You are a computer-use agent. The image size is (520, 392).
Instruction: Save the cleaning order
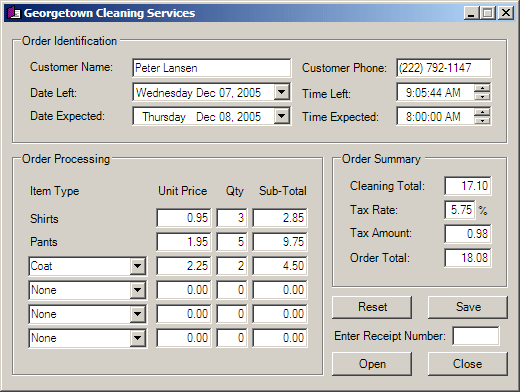coord(468,307)
